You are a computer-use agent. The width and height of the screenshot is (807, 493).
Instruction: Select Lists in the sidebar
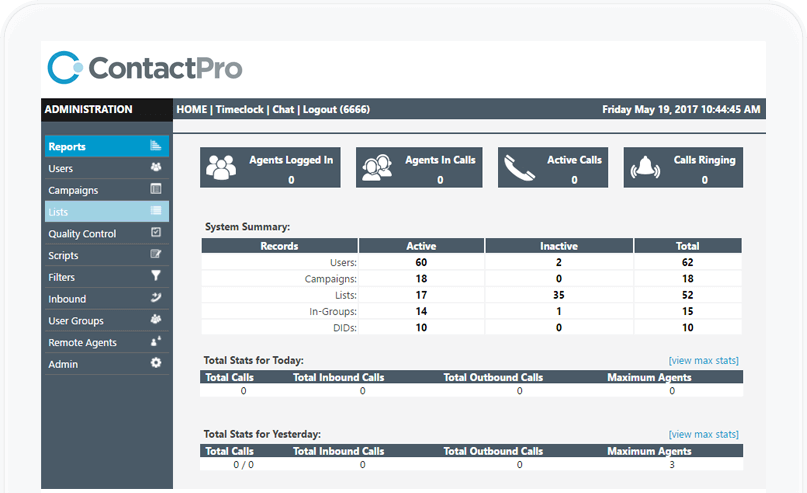coord(107,212)
